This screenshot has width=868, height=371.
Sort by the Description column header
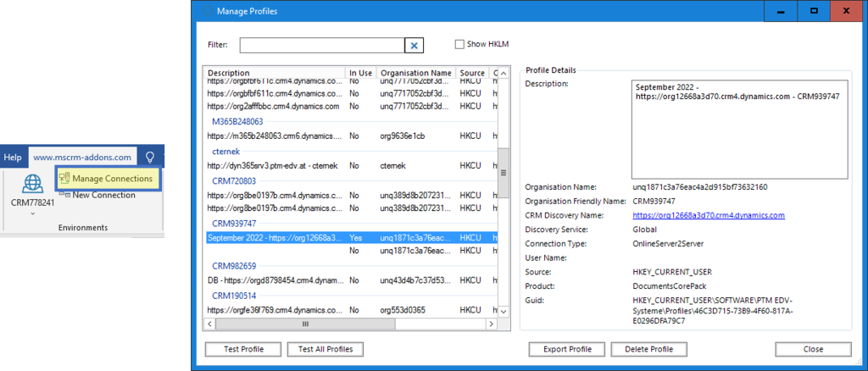275,73
